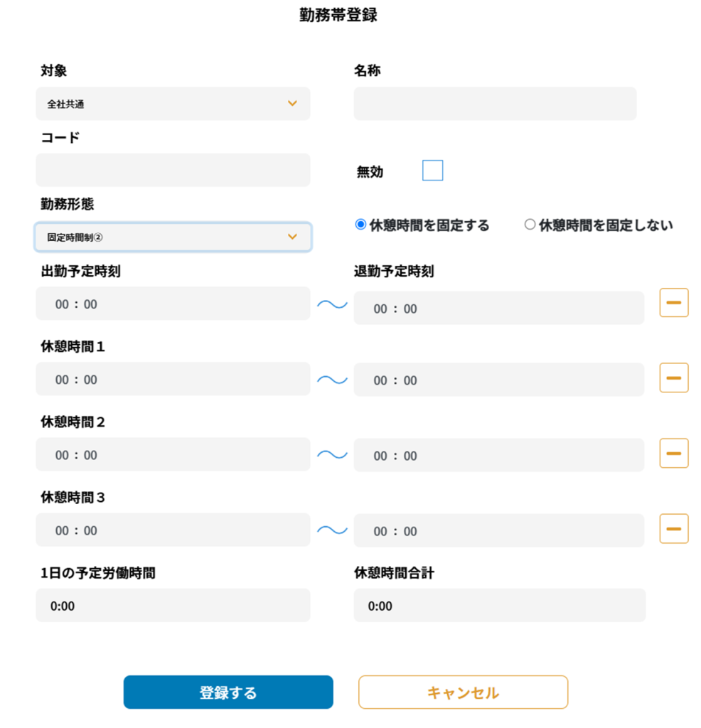Click minus icon on 休憩時間３ row
The image size is (701, 728).
[673, 528]
